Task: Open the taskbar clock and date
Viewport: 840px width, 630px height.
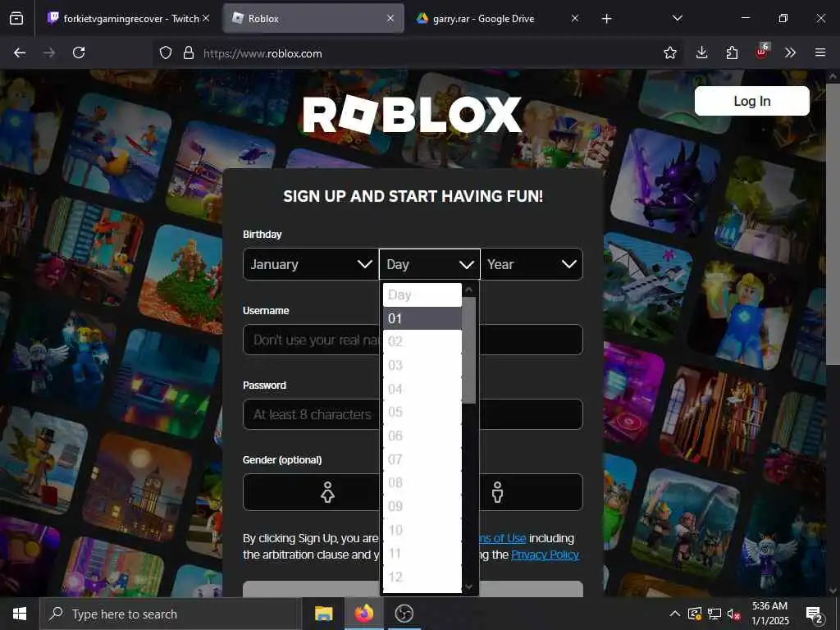Action: (770, 614)
